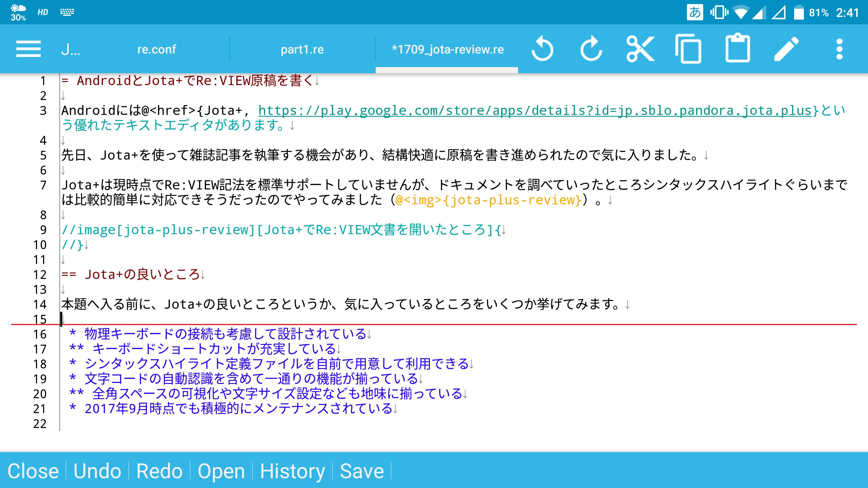Click the '//}' closing line

click(73, 245)
